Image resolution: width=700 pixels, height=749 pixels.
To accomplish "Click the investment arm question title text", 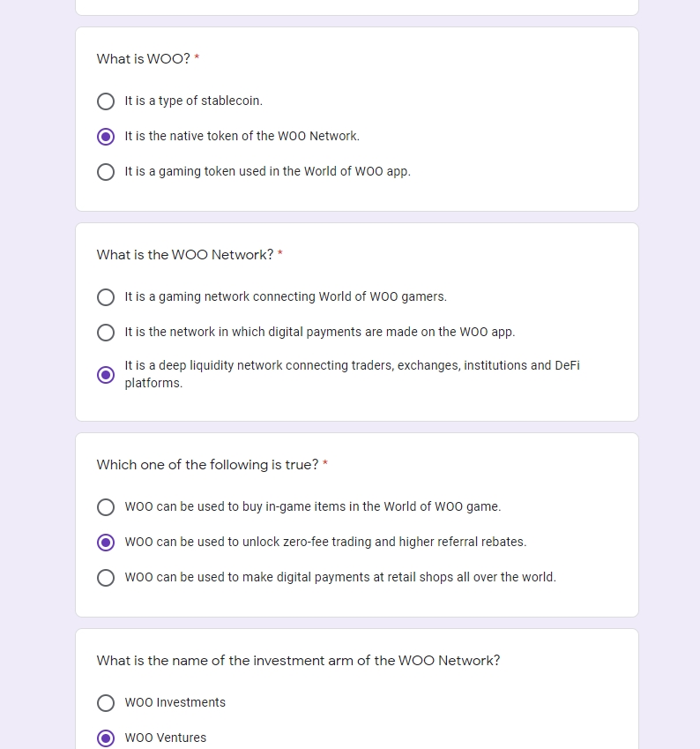I will [298, 661].
